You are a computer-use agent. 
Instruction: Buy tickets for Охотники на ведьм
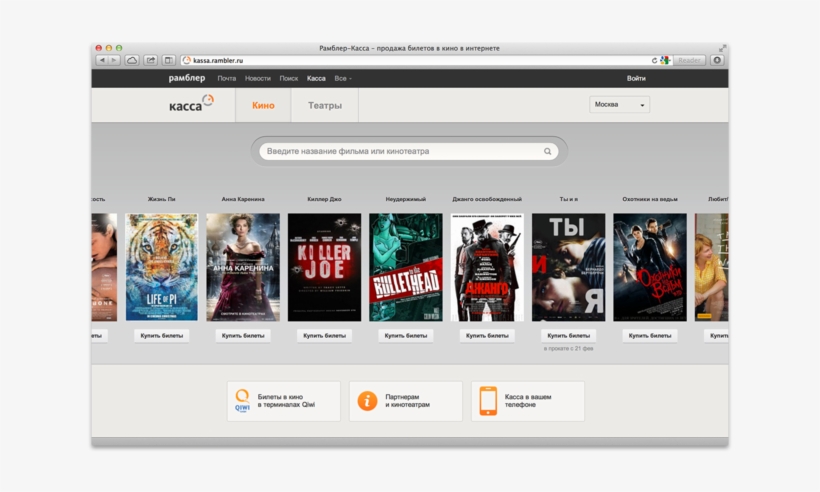point(650,336)
